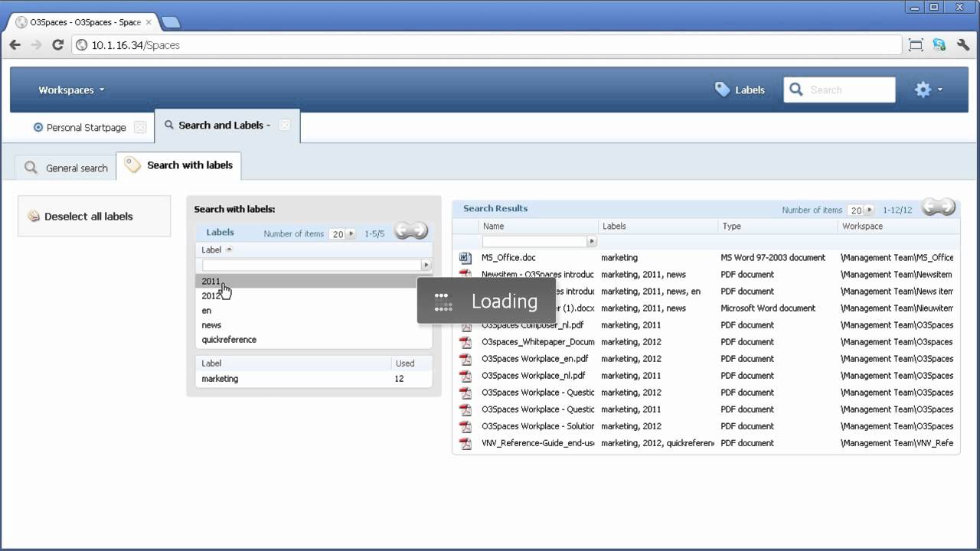980x551 pixels.
Task: Open a new browser tab
Action: 171,22
